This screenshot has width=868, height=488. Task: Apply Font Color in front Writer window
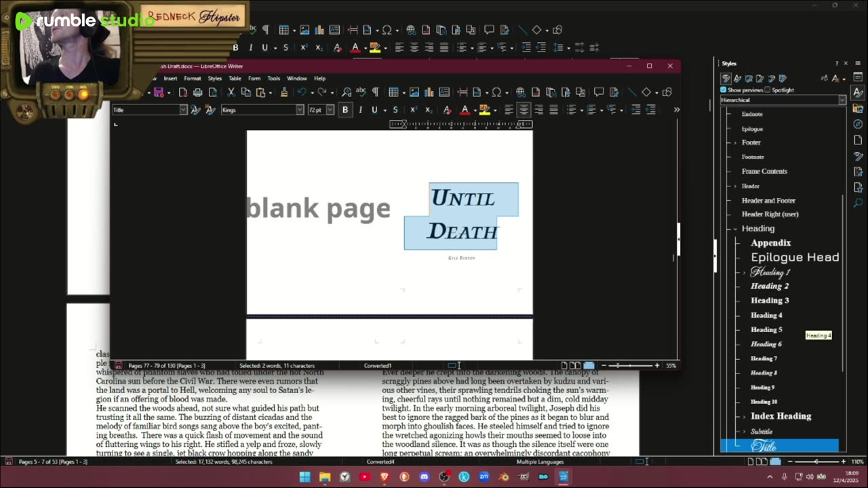465,110
